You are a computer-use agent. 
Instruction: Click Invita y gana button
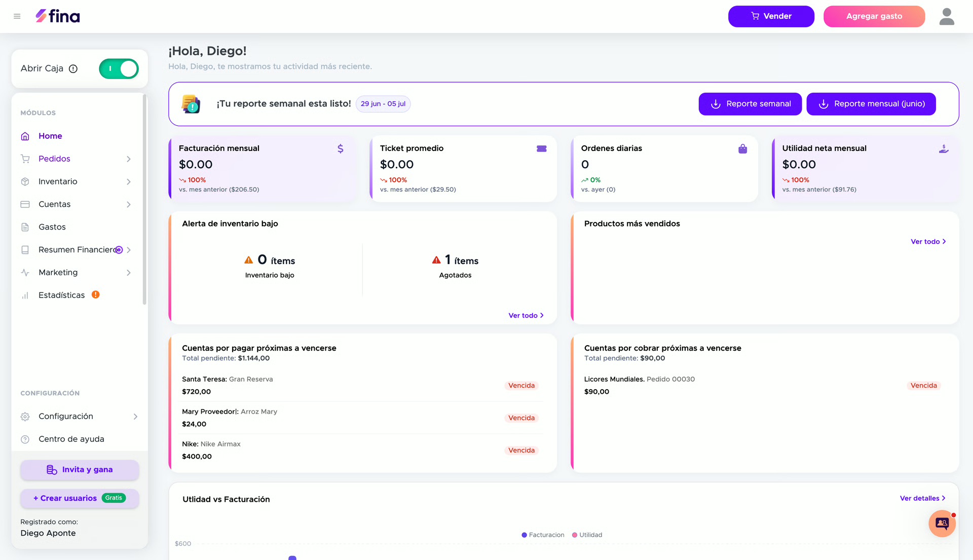pyautogui.click(x=80, y=470)
